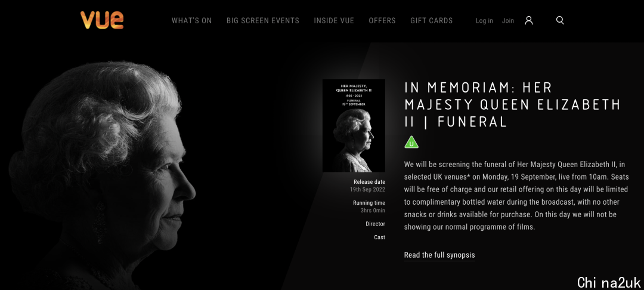Read the full synopsis link
The height and width of the screenshot is (290, 644).
[439, 255]
